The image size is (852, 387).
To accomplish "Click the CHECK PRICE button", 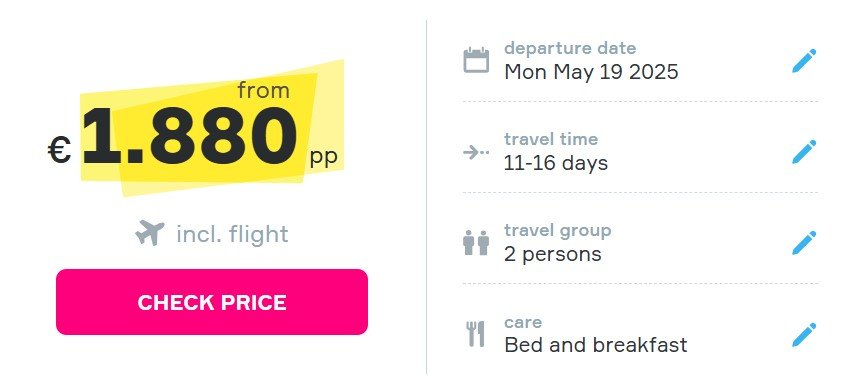I will tap(212, 302).
